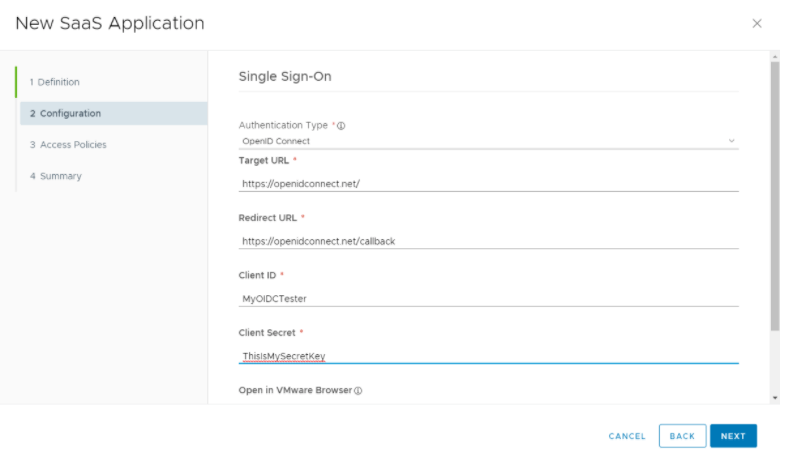Jump to the Summary step

pyautogui.click(x=56, y=176)
